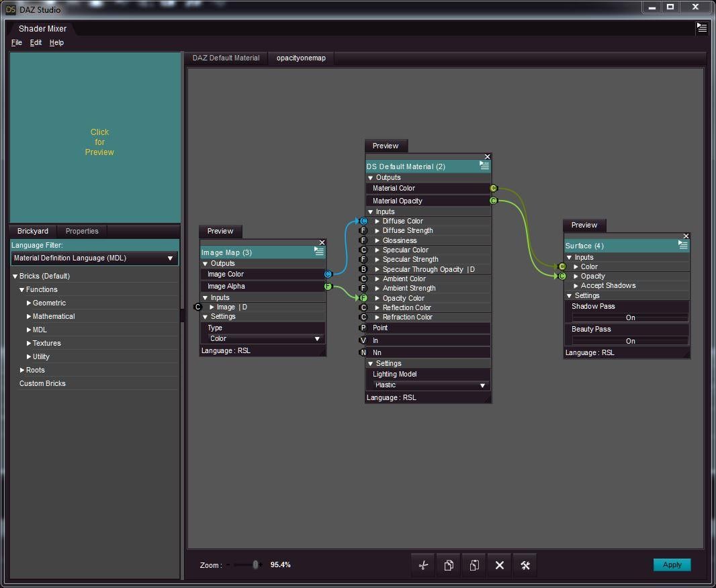Screen dimensions: 716x588
Task: Collapse DS Default Material Inputs section
Action: pyautogui.click(x=371, y=212)
